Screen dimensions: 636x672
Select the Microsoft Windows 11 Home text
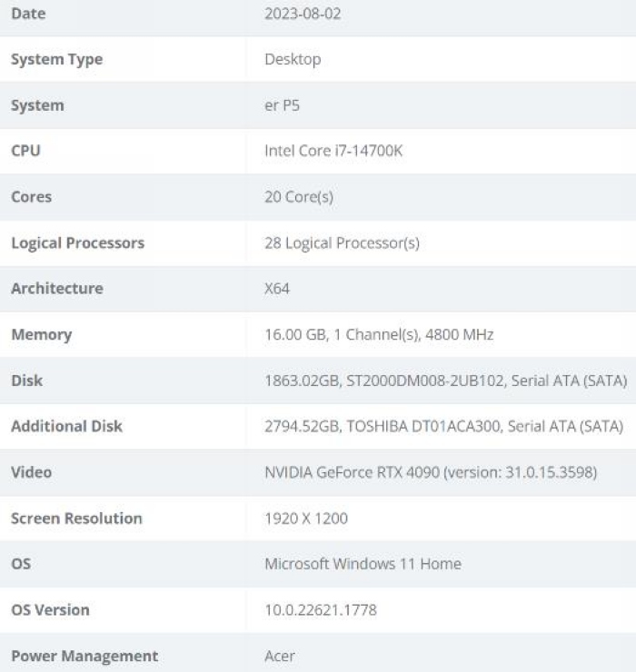point(363,564)
